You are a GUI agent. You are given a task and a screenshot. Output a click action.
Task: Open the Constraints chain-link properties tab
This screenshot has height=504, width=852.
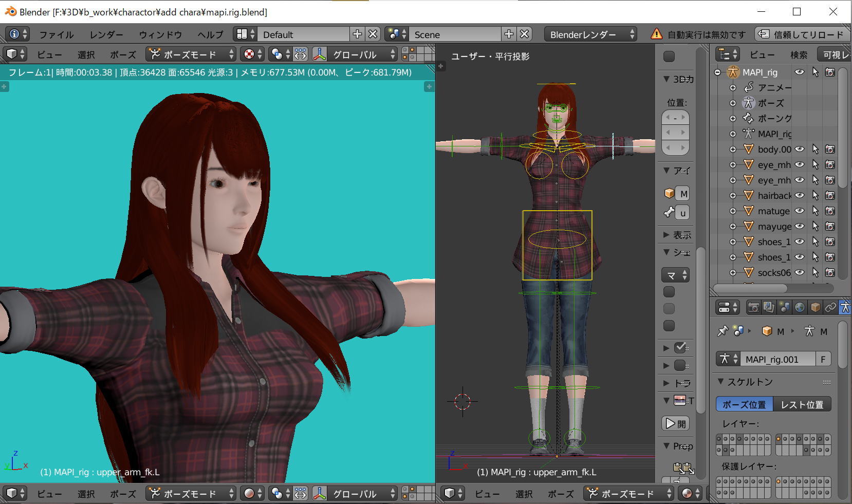[x=830, y=307]
